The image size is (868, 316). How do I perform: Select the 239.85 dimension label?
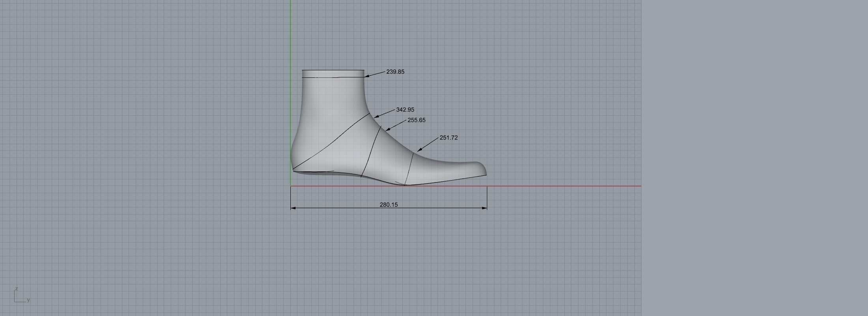(x=395, y=72)
